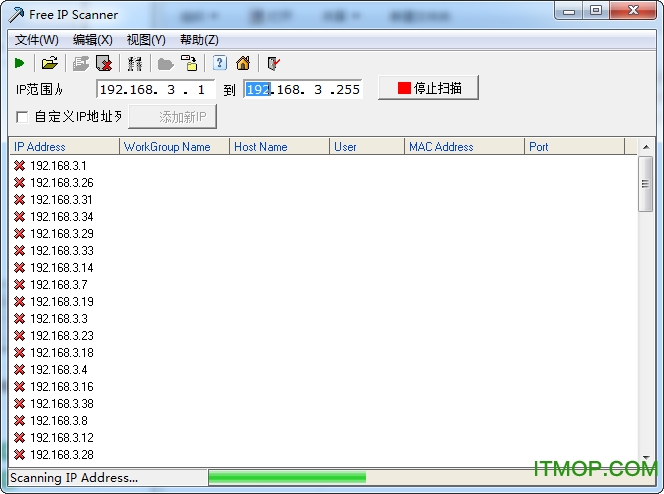Click the red X beside 192.168.3.26
Screen dimensions: 664x494
click(19, 182)
